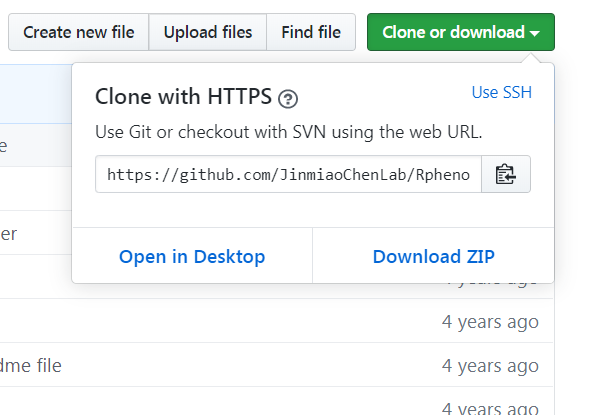Click the Create new file button
Viewport: 616px width, 415px height.
78,32
